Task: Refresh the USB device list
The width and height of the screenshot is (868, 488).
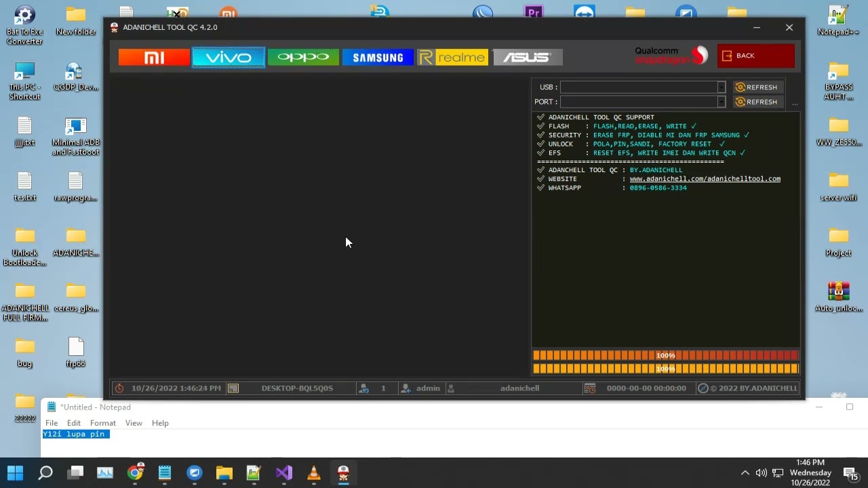Action: 757,87
